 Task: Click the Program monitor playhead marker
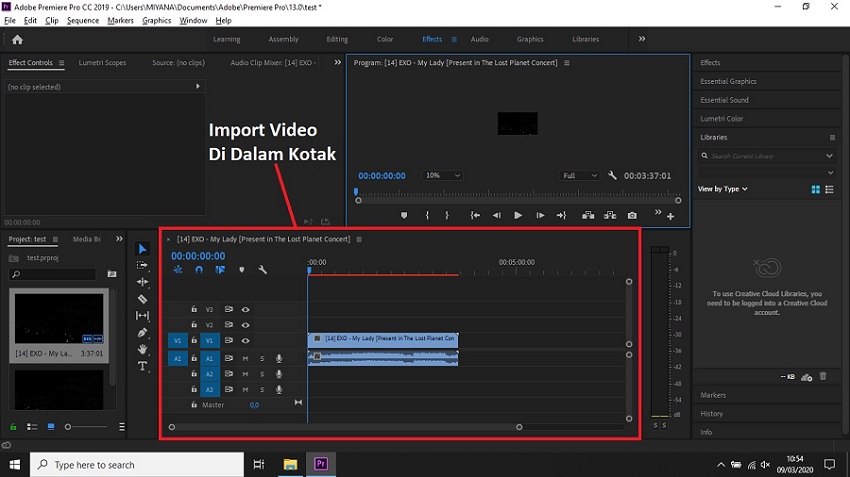coord(356,191)
